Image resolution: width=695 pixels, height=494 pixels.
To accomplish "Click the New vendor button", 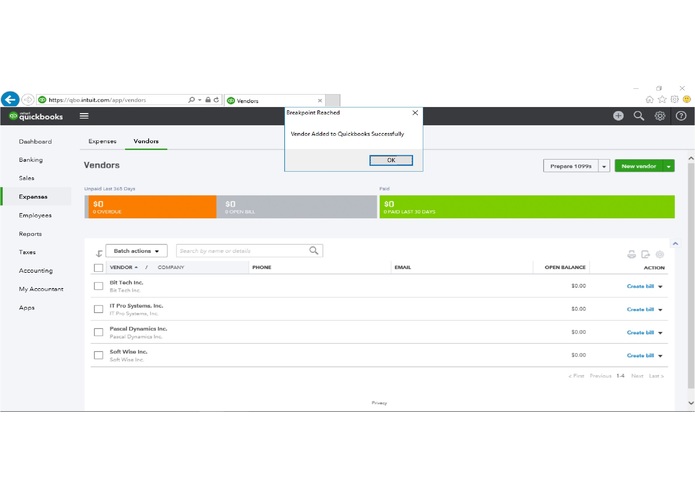I will coord(639,166).
